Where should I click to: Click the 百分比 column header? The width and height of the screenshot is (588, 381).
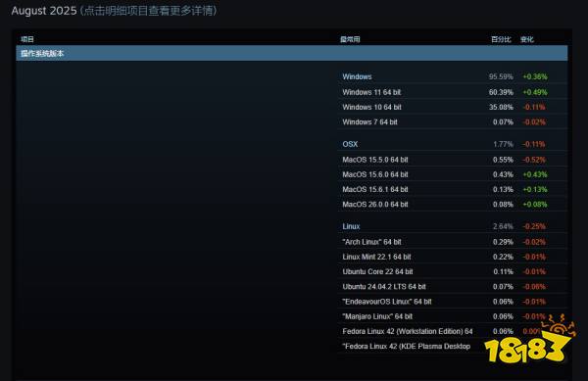[501, 39]
